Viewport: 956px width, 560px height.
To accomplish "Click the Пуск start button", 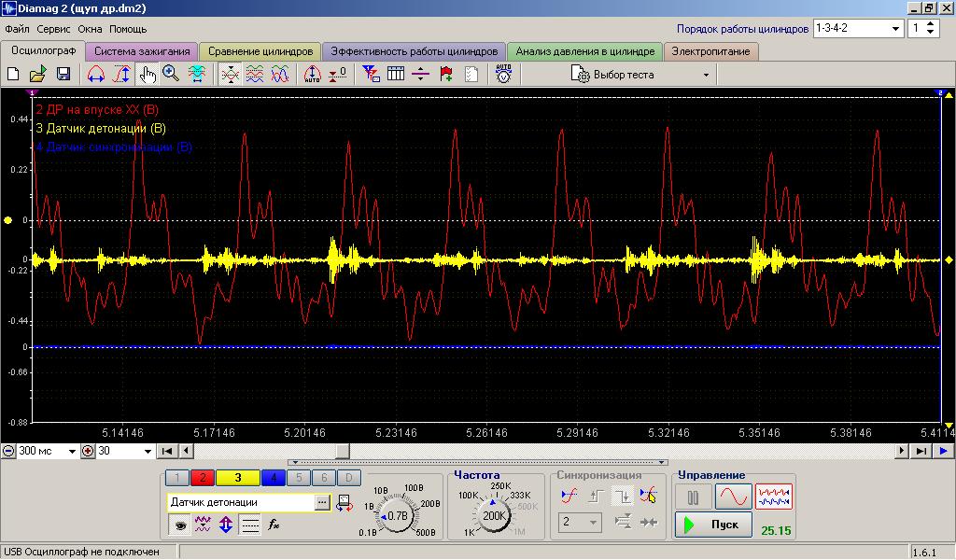I will pos(712,524).
